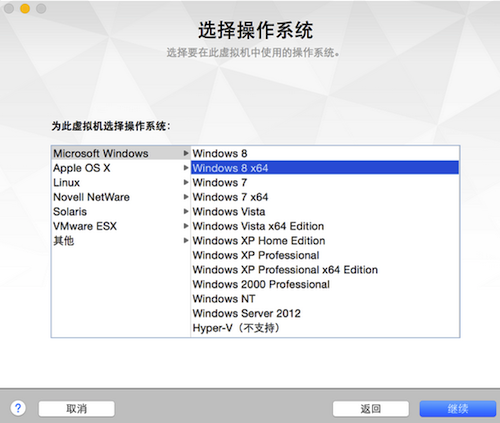This screenshot has width=500, height=423.
Task: Choose Windows Vista x64 Edition
Action: point(325,226)
